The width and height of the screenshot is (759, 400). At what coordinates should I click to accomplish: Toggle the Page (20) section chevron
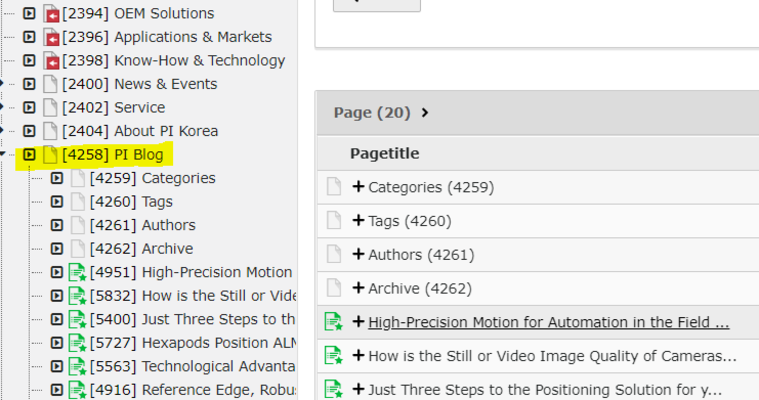click(x=425, y=113)
